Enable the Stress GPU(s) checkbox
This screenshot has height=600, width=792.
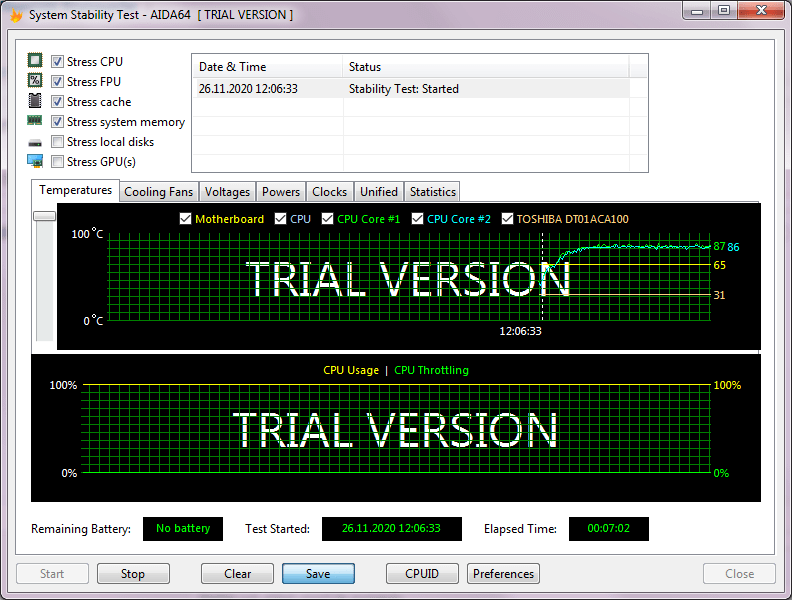[x=58, y=162]
